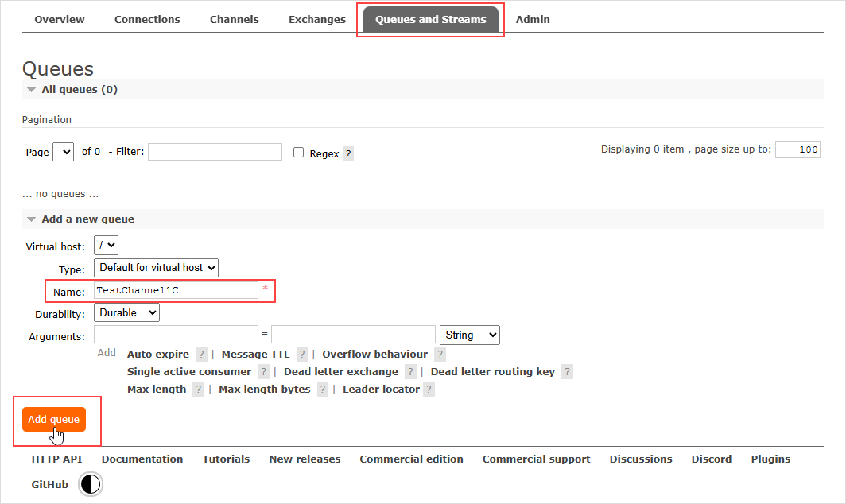Click Leader locator help icon

[x=429, y=390]
